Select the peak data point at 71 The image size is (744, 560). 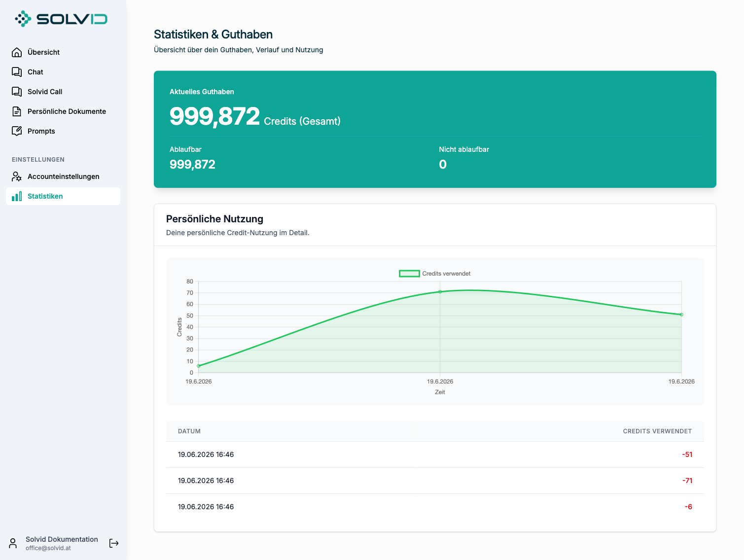pyautogui.click(x=440, y=292)
